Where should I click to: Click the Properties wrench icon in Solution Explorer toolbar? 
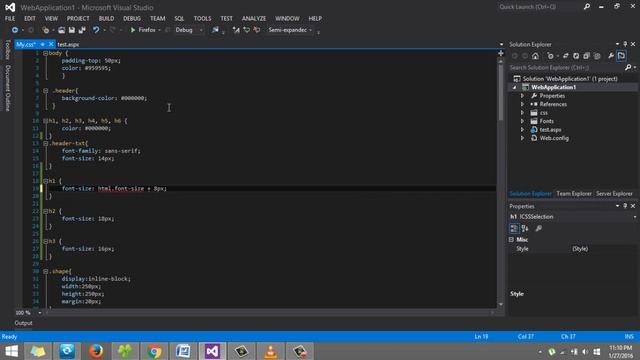pyautogui.click(x=611, y=56)
